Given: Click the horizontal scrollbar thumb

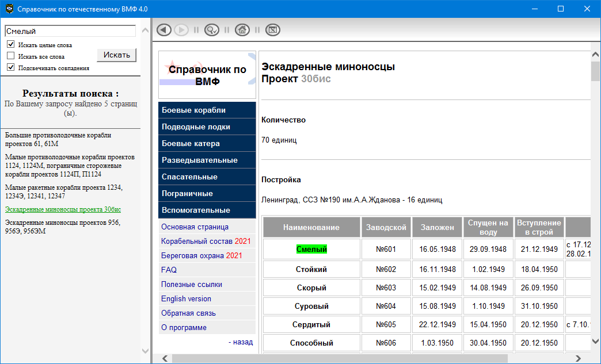Looking at the screenshot, I should click(340, 359).
